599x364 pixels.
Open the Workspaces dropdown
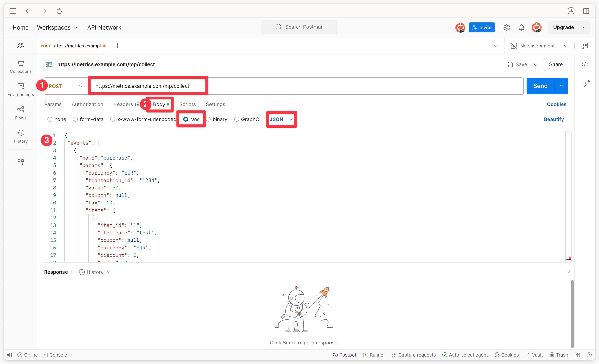(x=57, y=27)
